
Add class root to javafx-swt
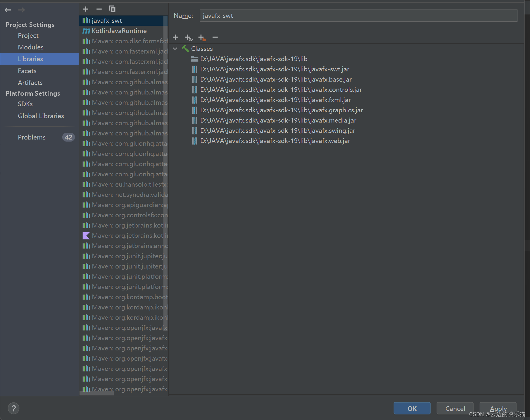(x=175, y=37)
